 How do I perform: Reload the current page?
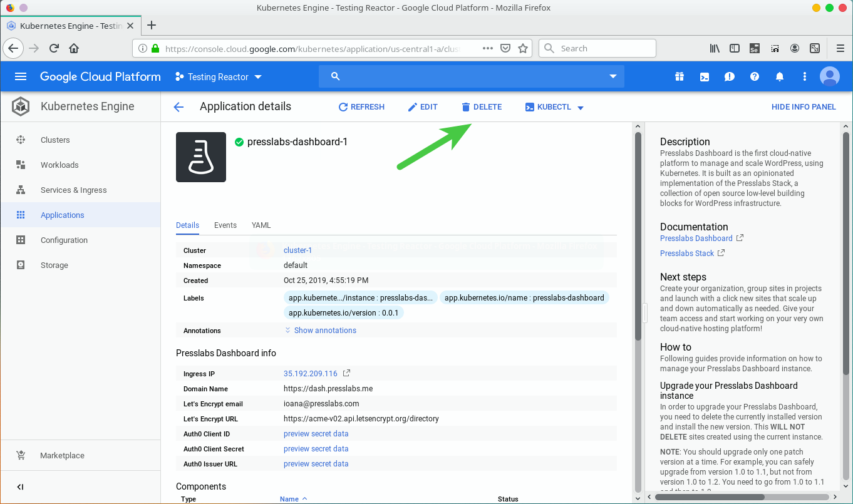coord(54,48)
